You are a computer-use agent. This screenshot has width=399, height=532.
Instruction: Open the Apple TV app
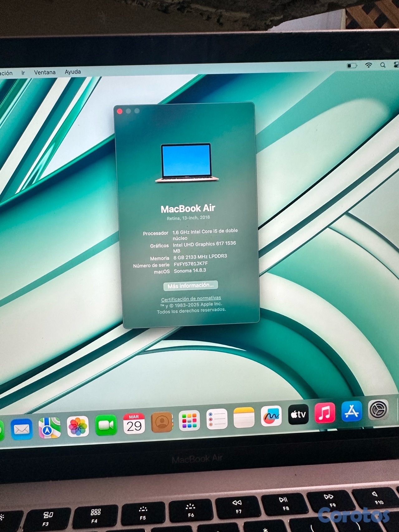point(298,414)
